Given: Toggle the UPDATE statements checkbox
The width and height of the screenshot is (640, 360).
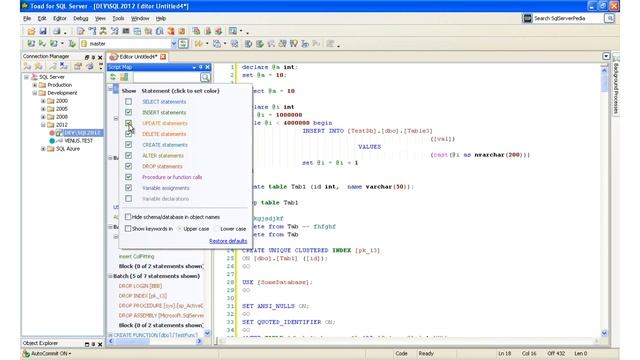Looking at the screenshot, I should [129, 123].
